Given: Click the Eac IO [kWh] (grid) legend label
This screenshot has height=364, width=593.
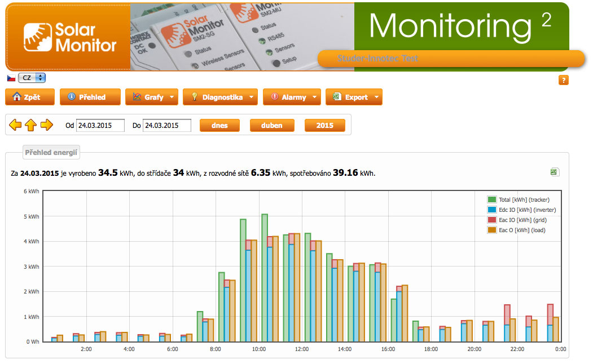Looking at the screenshot, I should pyautogui.click(x=522, y=220).
